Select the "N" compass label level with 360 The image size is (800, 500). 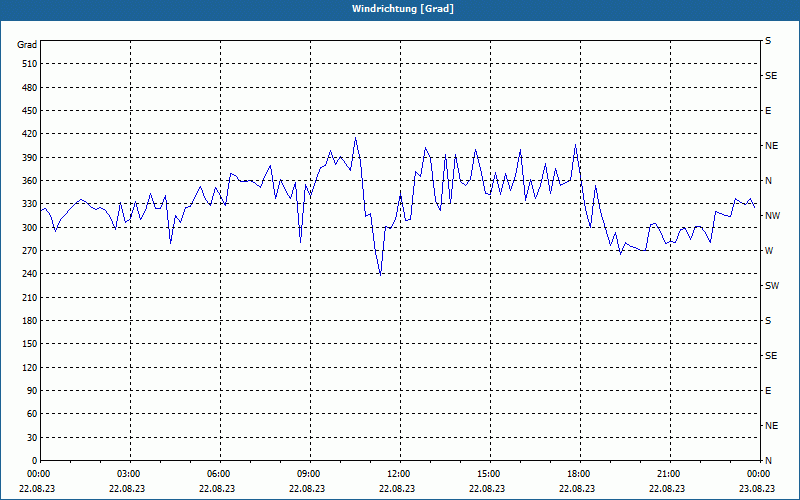click(768, 181)
